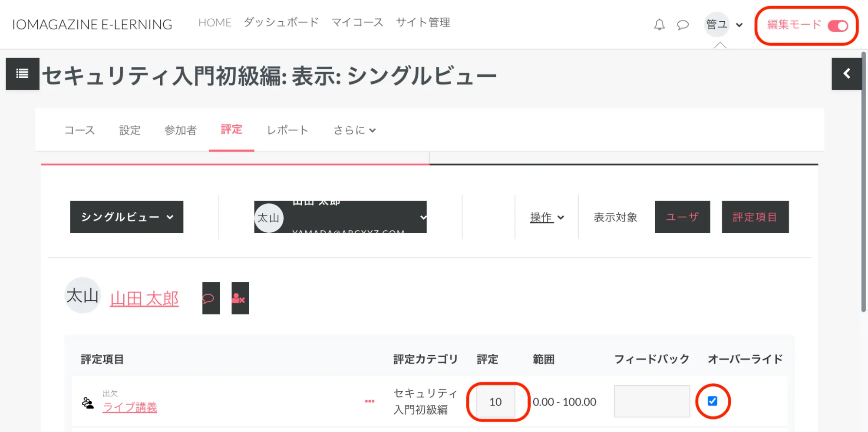Click the remove contact icon beside 山田 太郎
The height and width of the screenshot is (432, 868).
pos(240,298)
